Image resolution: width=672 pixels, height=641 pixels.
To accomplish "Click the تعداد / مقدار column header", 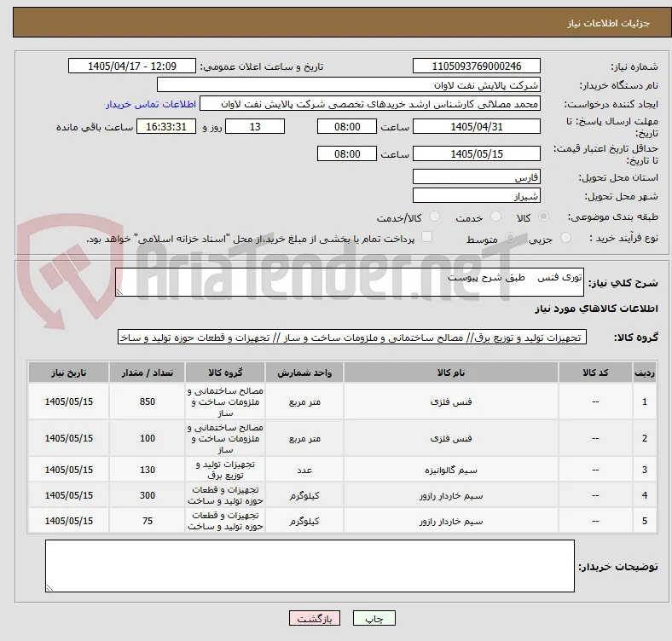I will pos(147,372).
